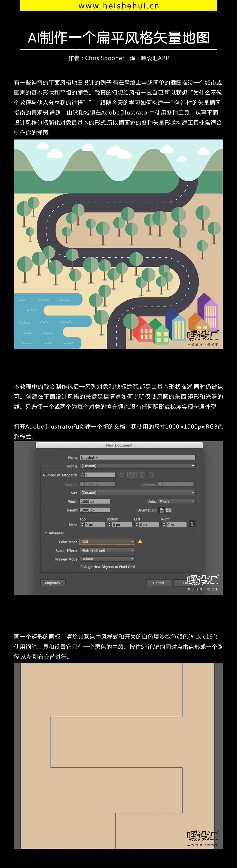Click the sand-colored artboard path screenshot
The image size is (237, 868).
click(x=118, y=756)
